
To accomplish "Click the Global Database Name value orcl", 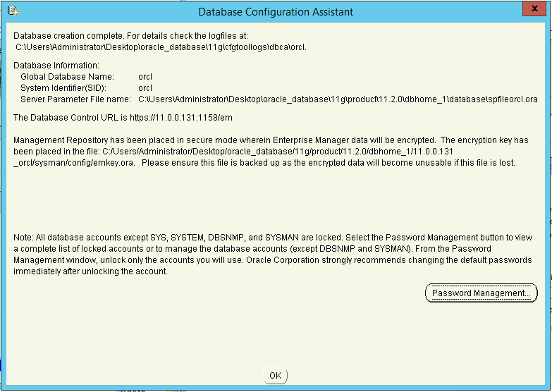I will (x=145, y=77).
